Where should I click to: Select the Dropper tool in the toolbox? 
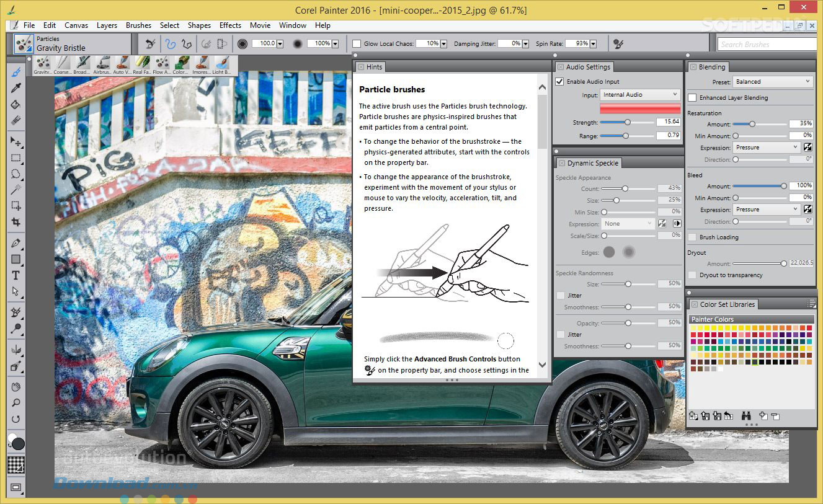click(16, 88)
